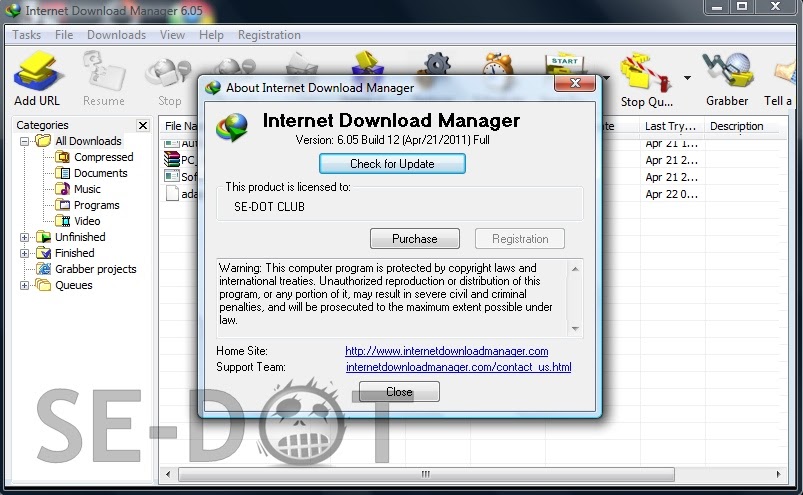Click Check for Update button
Screen dimensions: 803x495
tap(392, 164)
